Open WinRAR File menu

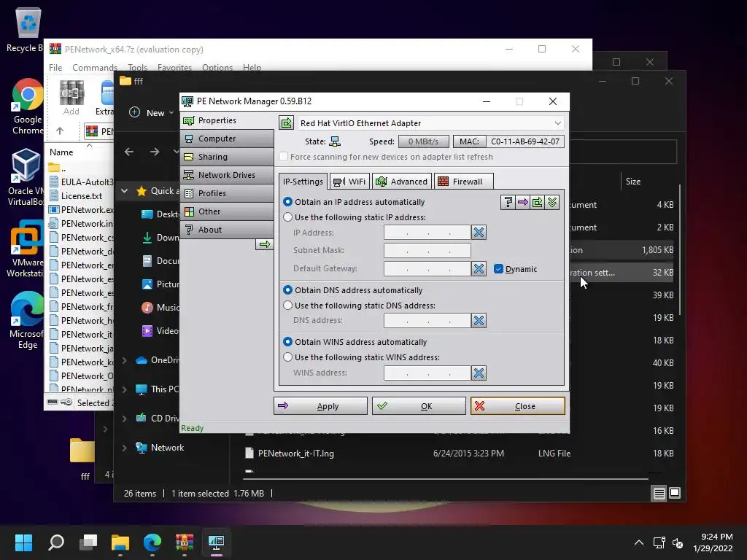pyautogui.click(x=55, y=68)
